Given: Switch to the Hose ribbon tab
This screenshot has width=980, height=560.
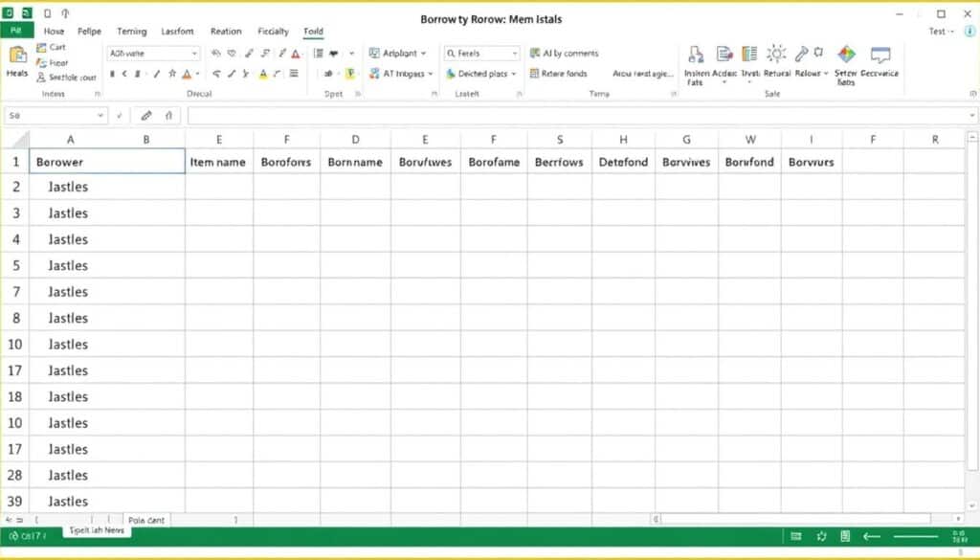Looking at the screenshot, I should click(x=54, y=32).
